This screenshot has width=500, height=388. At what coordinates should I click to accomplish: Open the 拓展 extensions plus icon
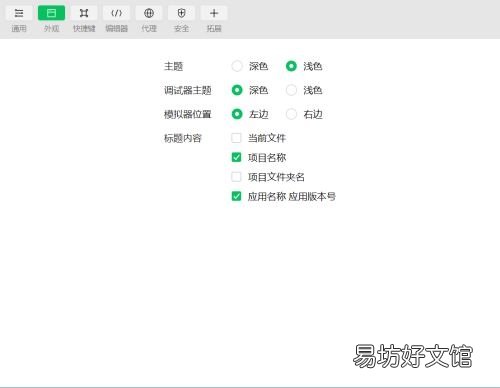pos(214,13)
